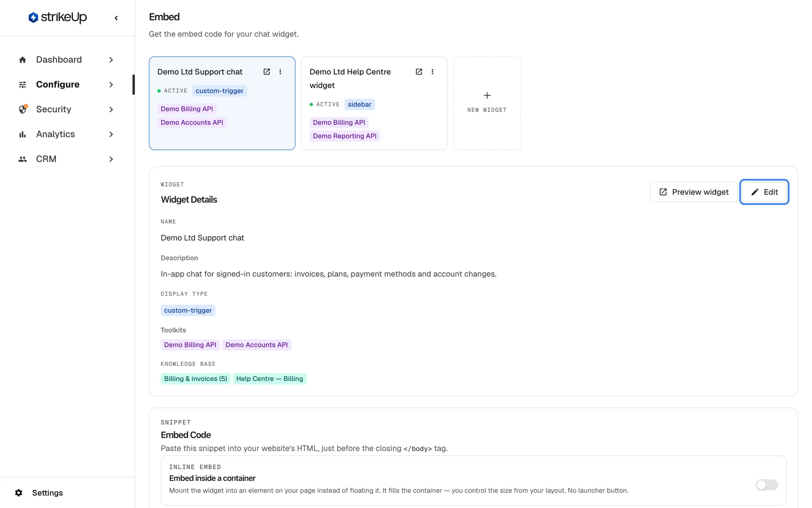Click the Security shield icon
812x508 pixels.
point(23,109)
